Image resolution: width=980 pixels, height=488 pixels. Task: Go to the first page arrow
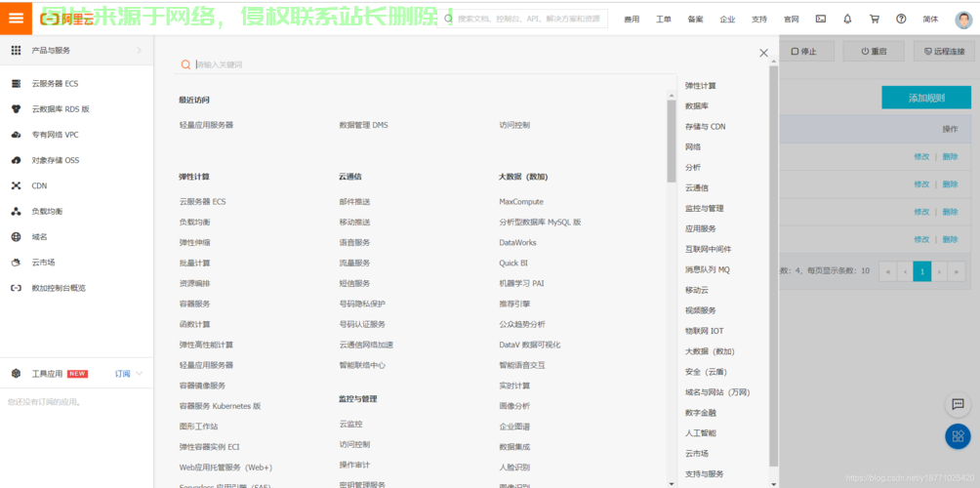(x=887, y=271)
